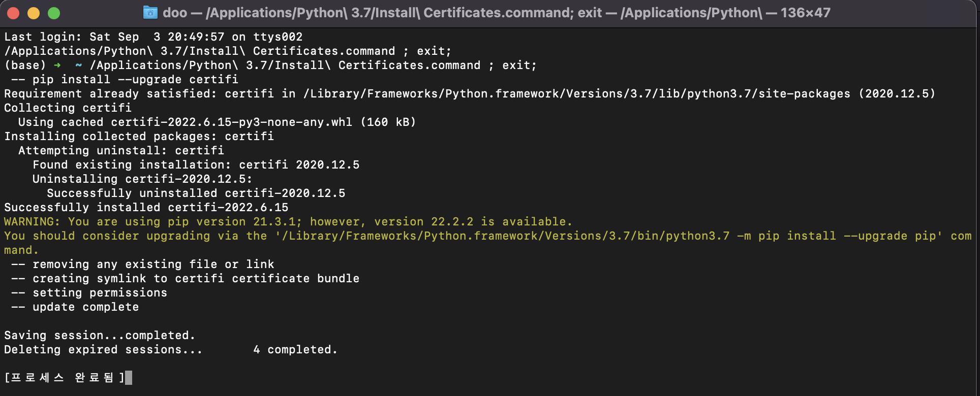The image size is (980, 396).
Task: Click 'Found existing installation: certifi 2020.12.5'
Action: pos(196,165)
